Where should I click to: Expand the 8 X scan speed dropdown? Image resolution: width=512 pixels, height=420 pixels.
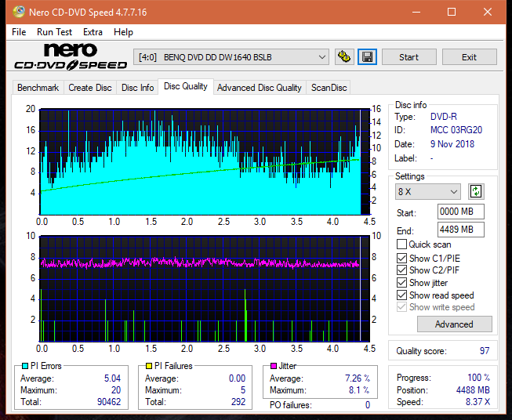pos(427,191)
